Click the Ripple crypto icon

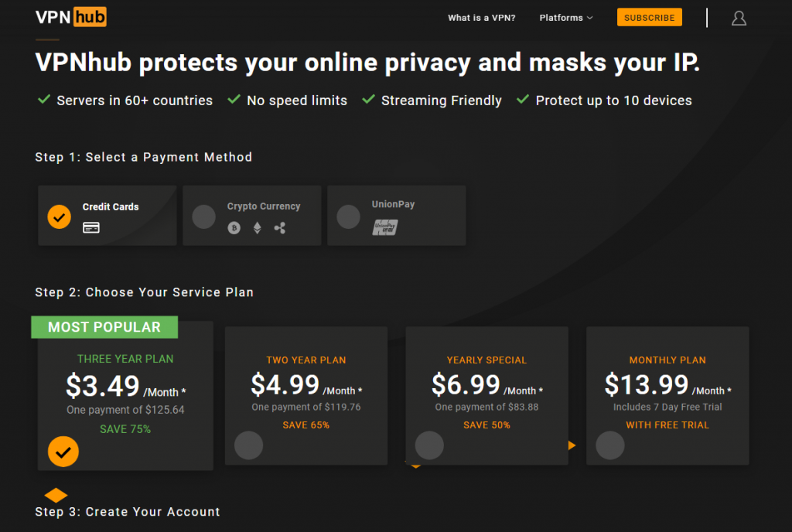[x=280, y=228]
